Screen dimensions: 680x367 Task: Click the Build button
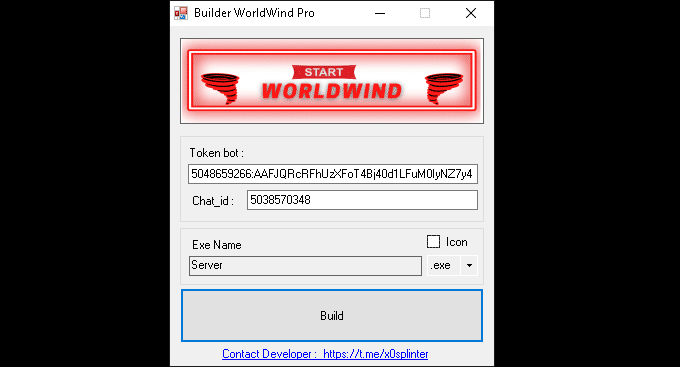click(x=332, y=315)
